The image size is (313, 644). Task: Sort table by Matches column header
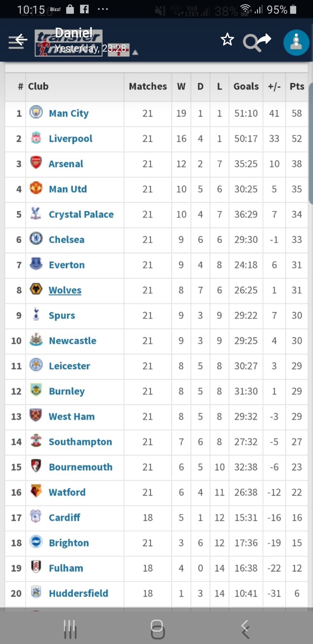point(148,86)
